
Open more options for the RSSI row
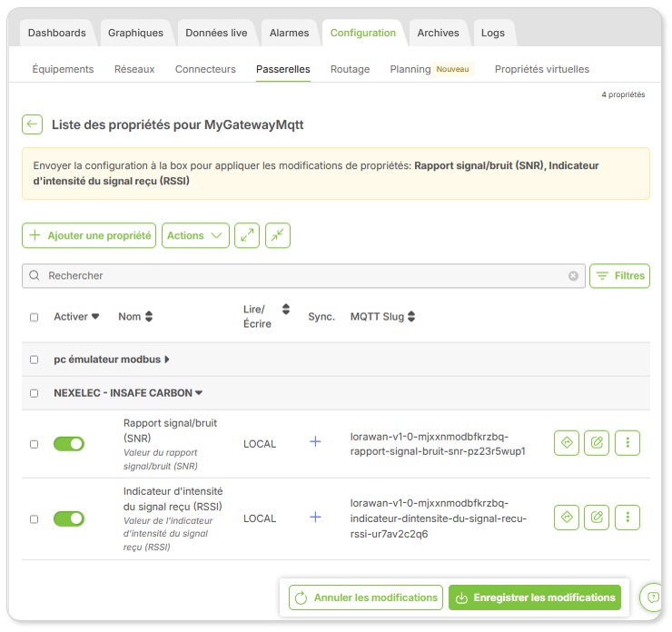[x=628, y=518]
